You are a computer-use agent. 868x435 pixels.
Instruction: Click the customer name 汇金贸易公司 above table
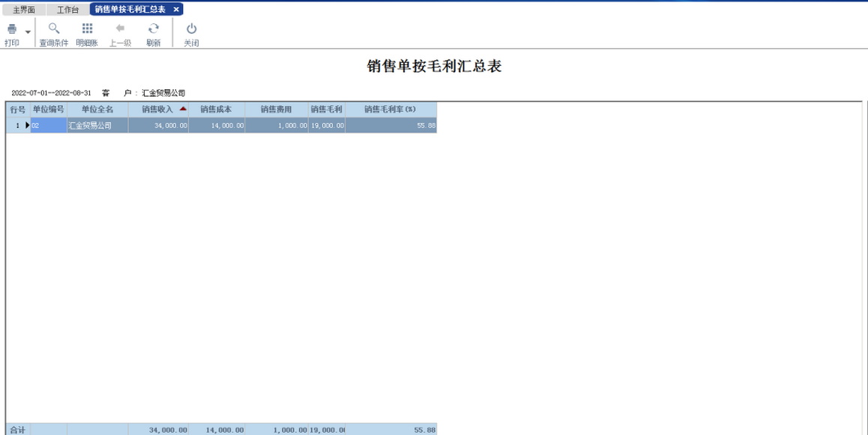click(x=163, y=92)
